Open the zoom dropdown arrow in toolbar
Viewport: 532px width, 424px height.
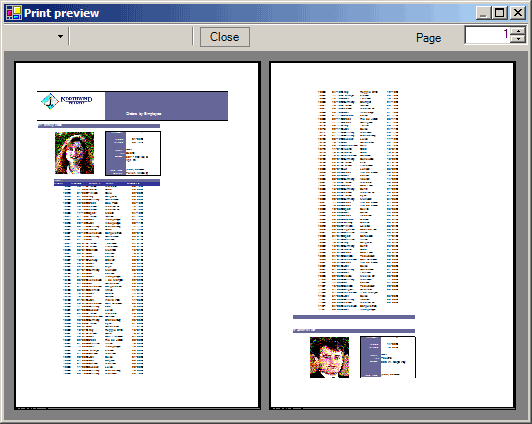pos(60,36)
